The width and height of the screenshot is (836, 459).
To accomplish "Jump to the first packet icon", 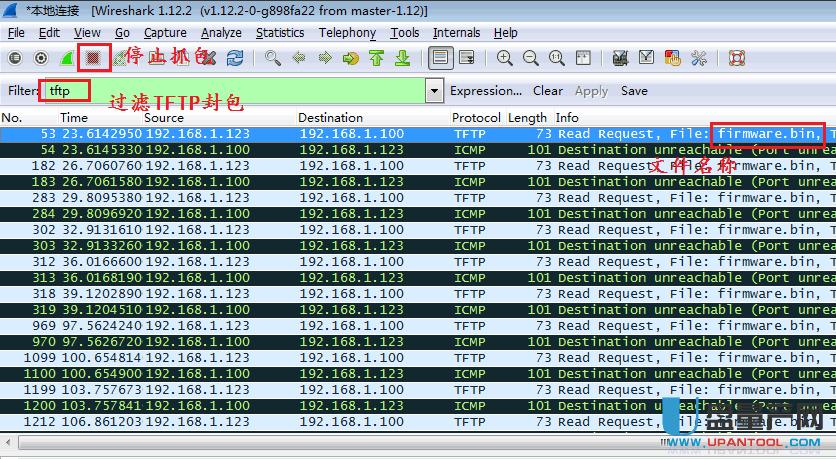I will [x=377, y=58].
